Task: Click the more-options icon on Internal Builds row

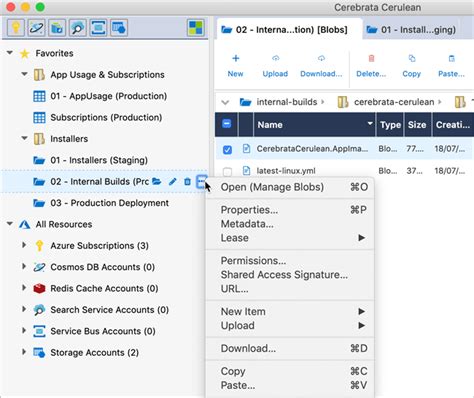Action: click(201, 182)
